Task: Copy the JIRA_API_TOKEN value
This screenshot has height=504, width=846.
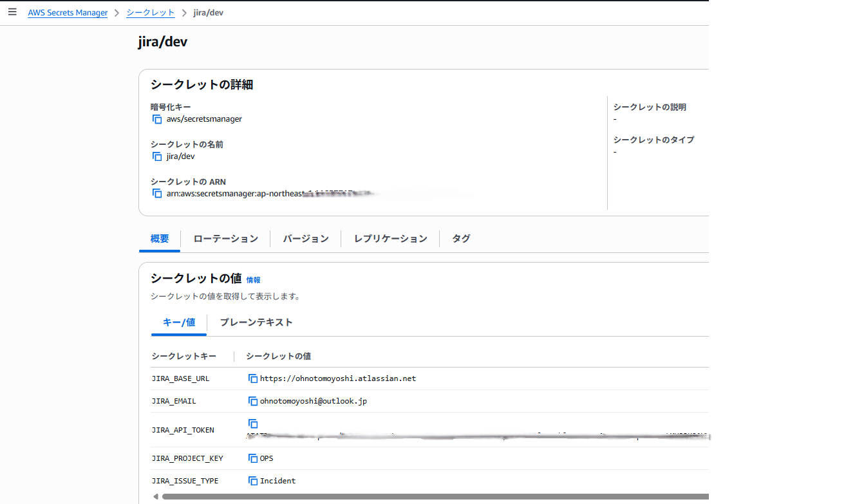Action: click(x=253, y=424)
